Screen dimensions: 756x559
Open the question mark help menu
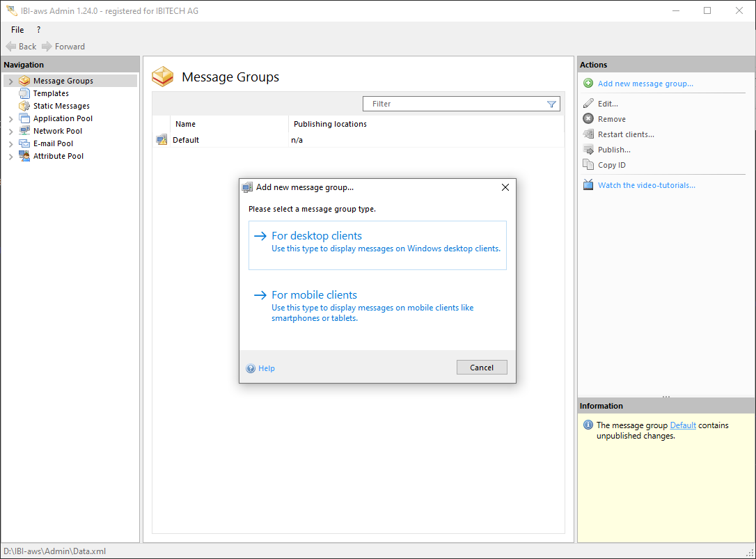pos(38,30)
